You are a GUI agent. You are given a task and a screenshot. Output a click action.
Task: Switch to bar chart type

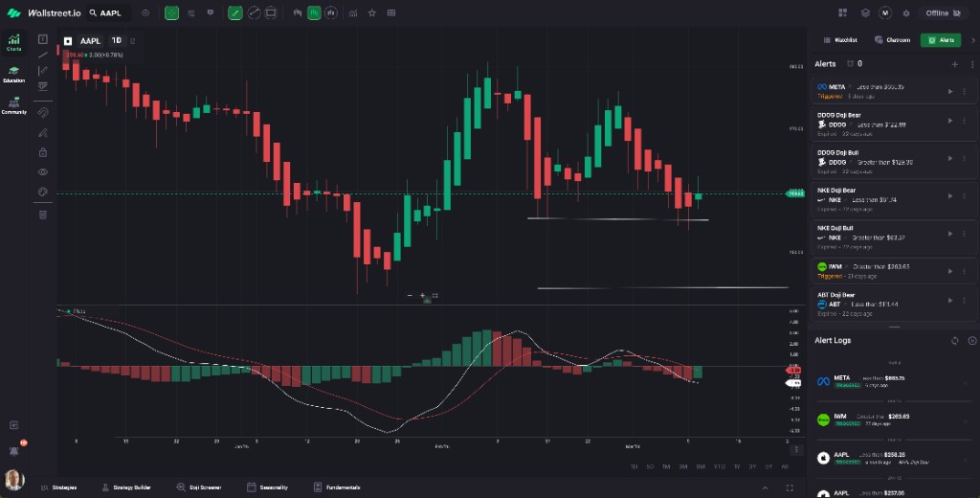click(298, 12)
